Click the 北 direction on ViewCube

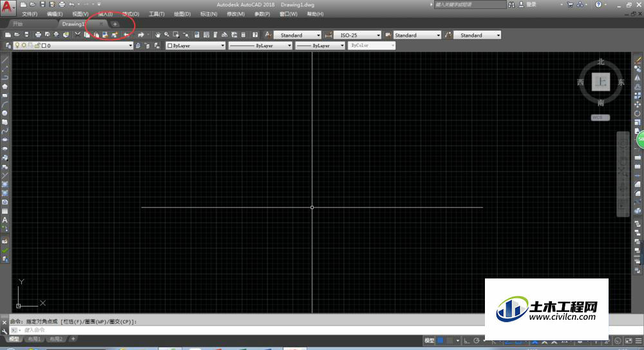pyautogui.click(x=601, y=62)
